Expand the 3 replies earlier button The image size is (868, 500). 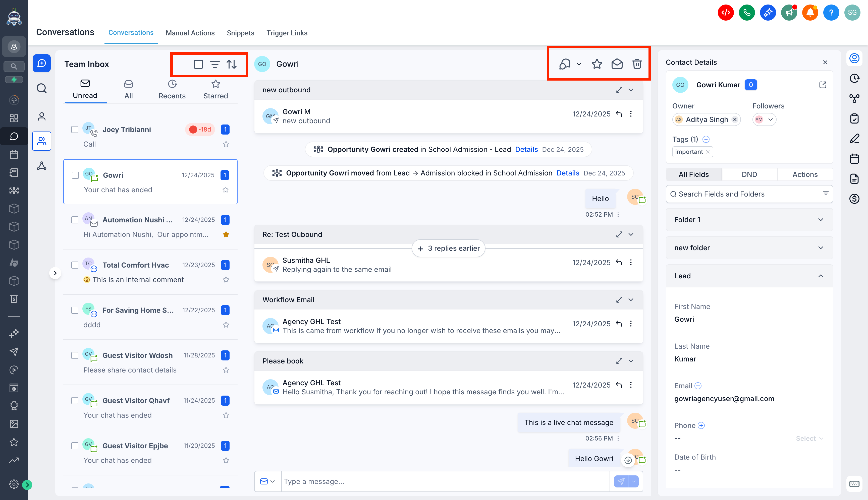pos(448,248)
